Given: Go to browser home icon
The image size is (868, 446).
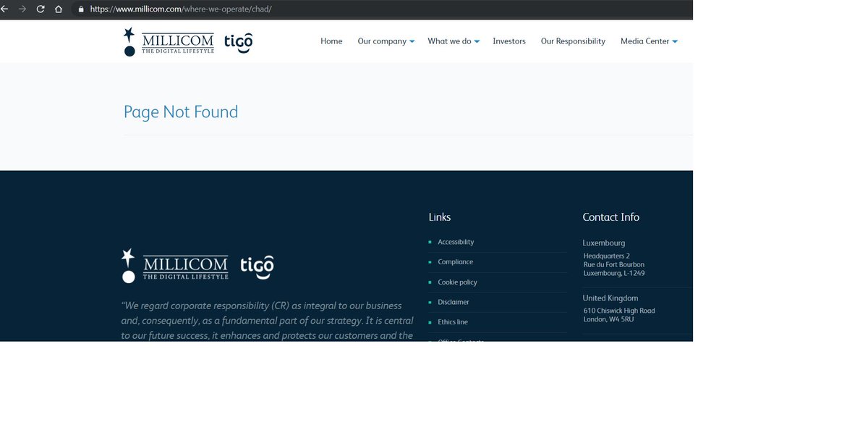Looking at the screenshot, I should click(x=59, y=9).
